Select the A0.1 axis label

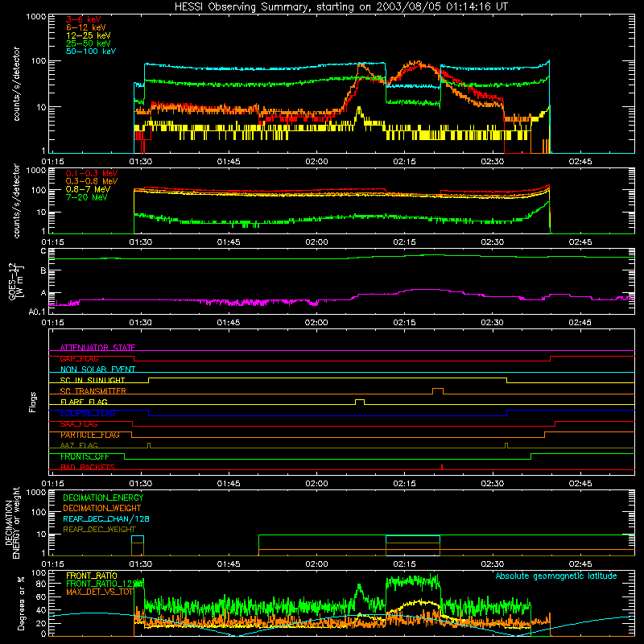tap(37, 312)
